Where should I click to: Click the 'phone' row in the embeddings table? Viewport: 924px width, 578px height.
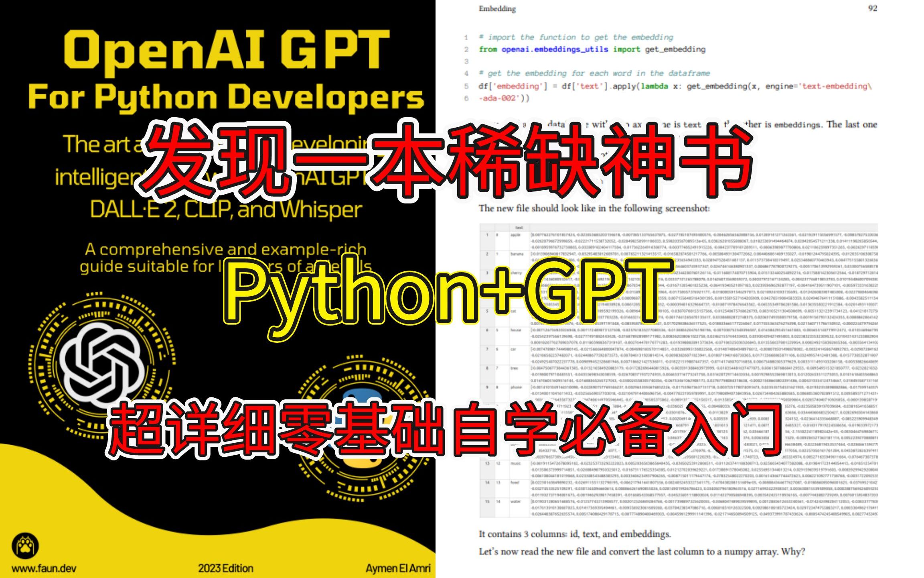coord(679,393)
